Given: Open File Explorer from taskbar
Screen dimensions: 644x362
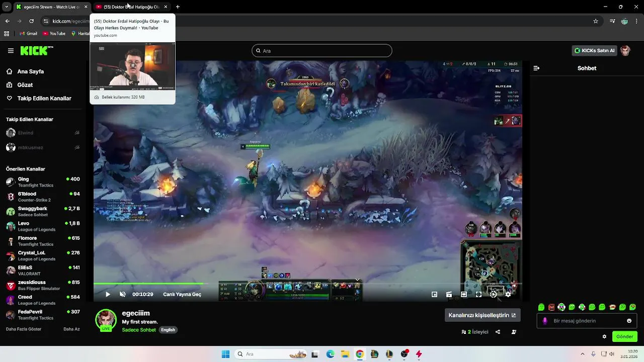Looking at the screenshot, I should [345, 354].
